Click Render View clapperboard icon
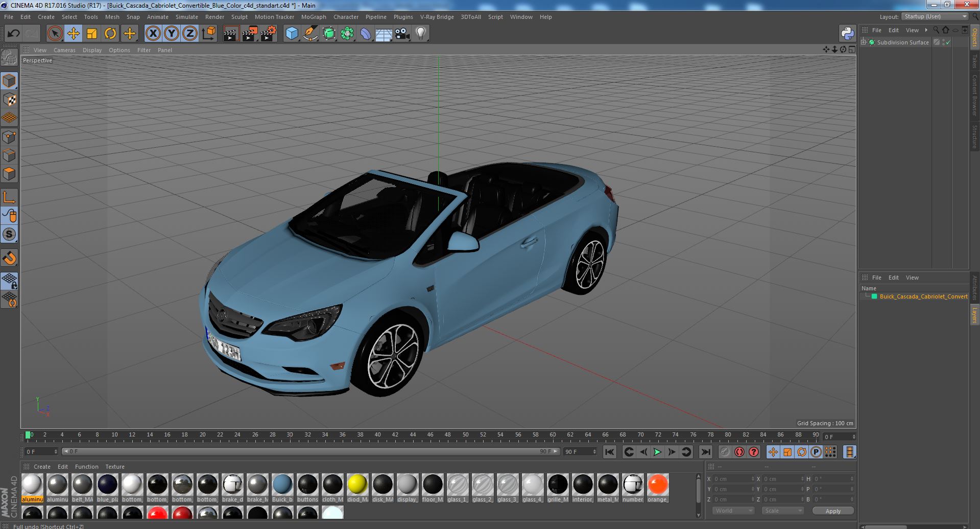Viewport: 980px width, 529px height. pos(231,34)
